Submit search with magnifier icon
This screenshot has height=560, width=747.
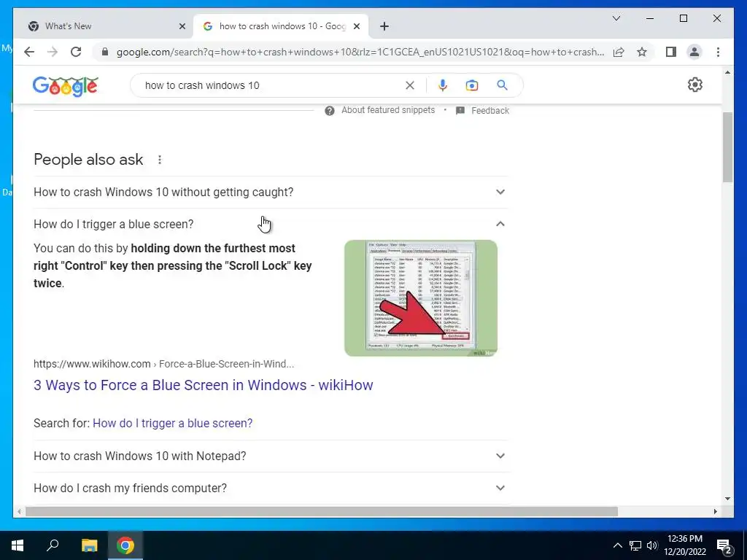pos(502,85)
